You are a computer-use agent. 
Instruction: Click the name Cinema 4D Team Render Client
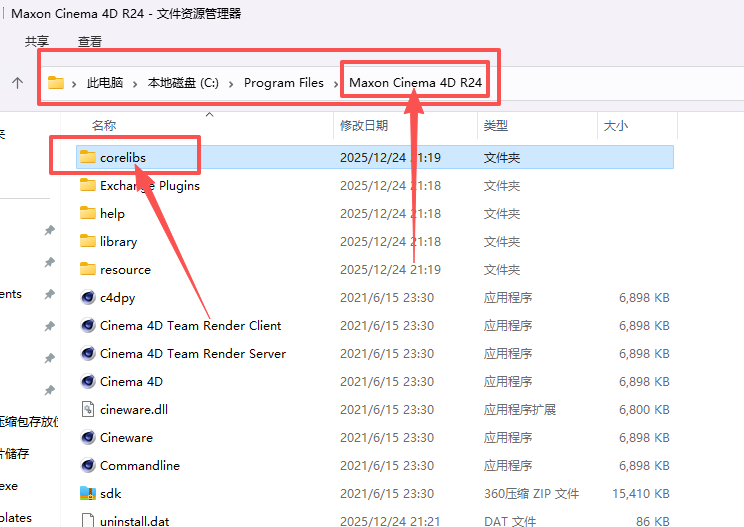coord(191,325)
